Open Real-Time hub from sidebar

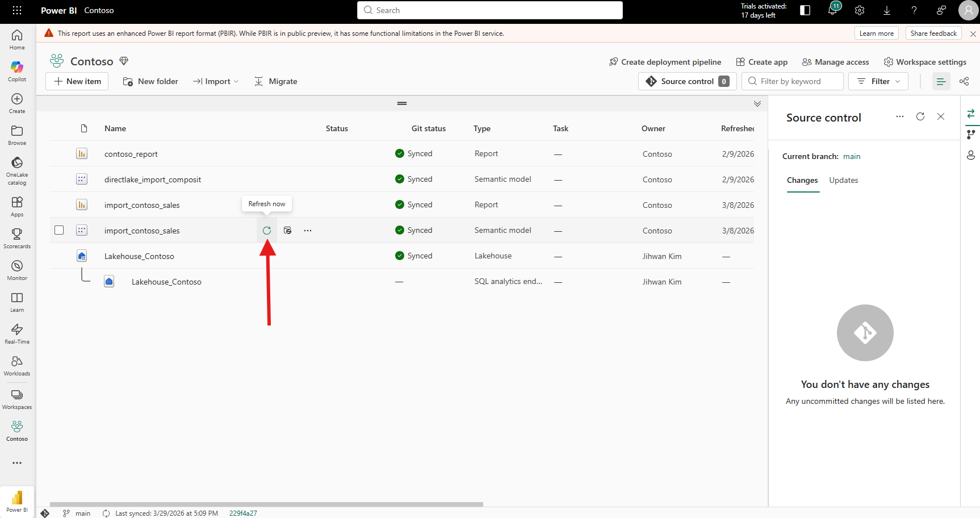tap(17, 333)
